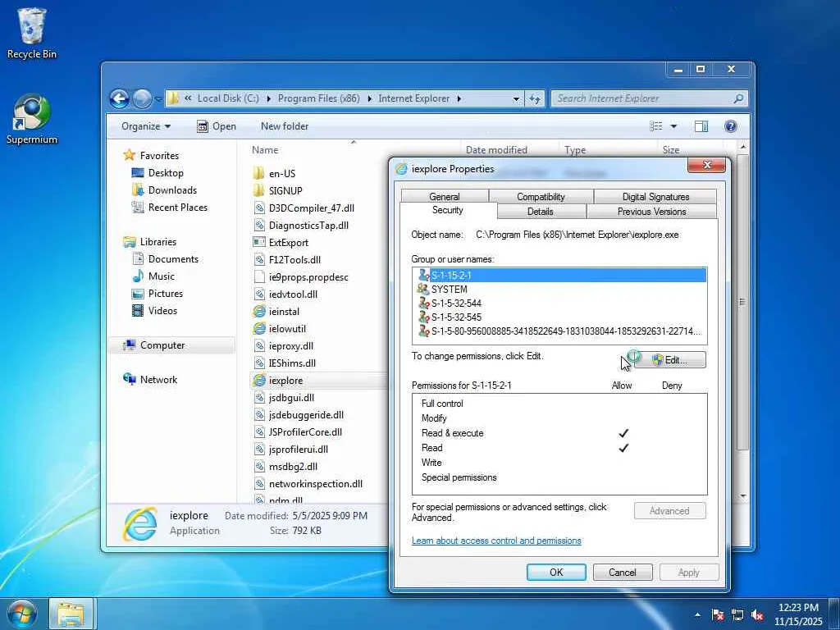Select the S-1-15-2-1 user entry
Viewport: 840px width, 630px height.
(559, 276)
